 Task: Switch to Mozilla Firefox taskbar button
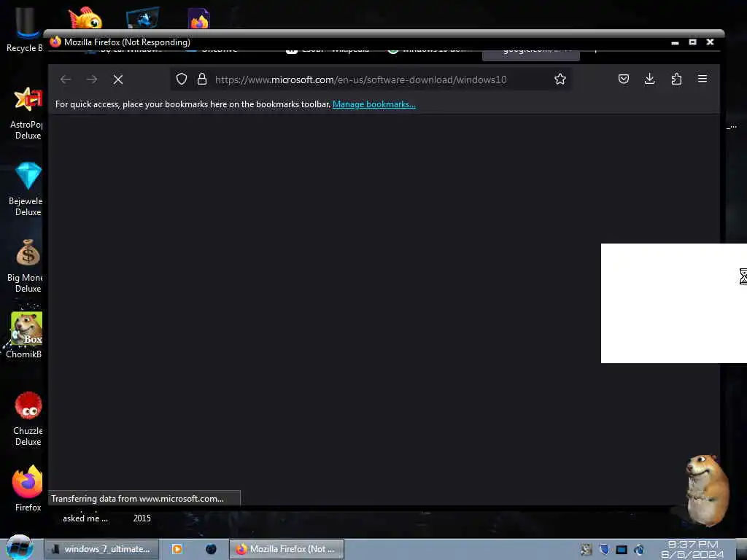coord(286,549)
